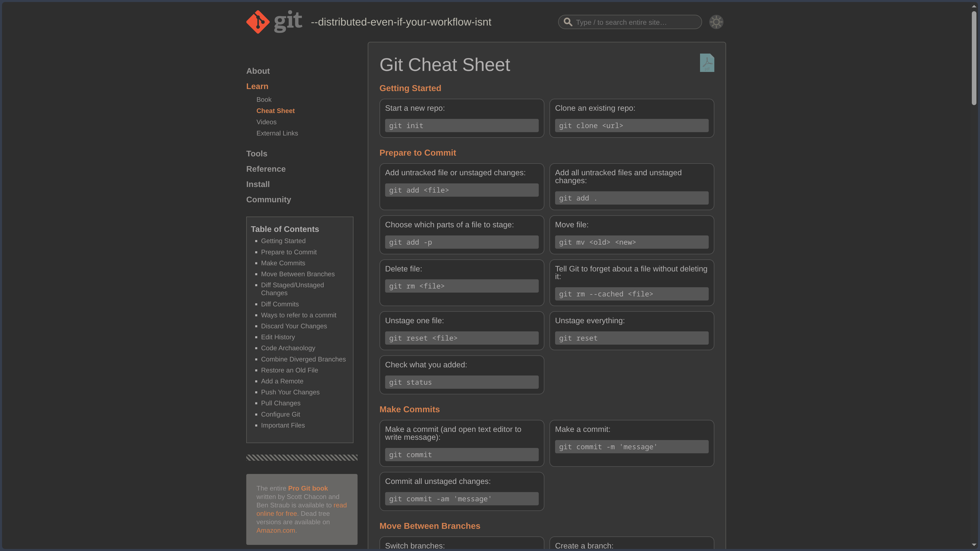
Task: Open the Learn section
Action: (257, 86)
